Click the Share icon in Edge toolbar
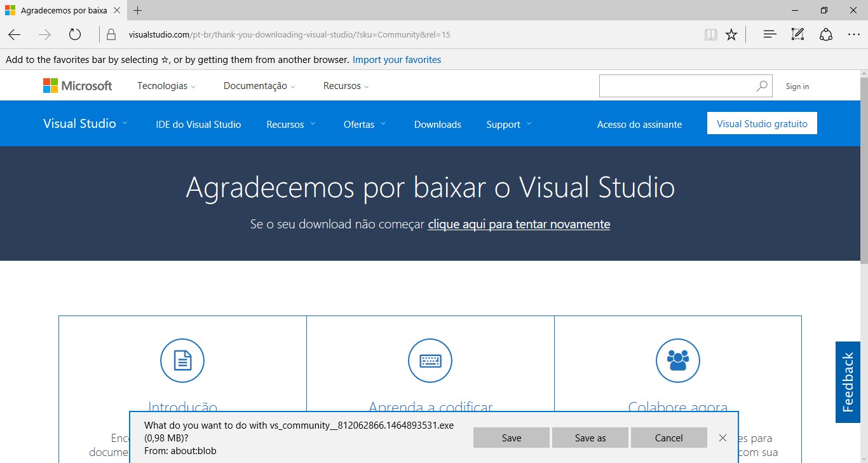Image resolution: width=868 pixels, height=463 pixels. pos(825,34)
